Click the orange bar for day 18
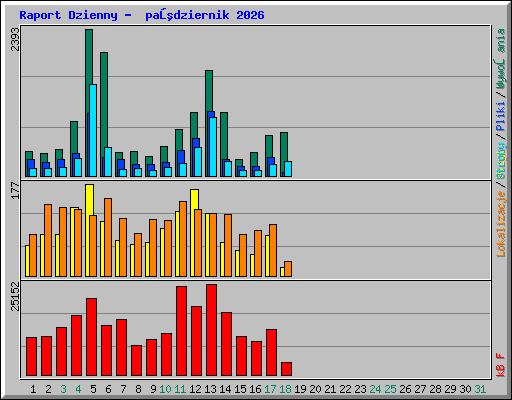The height and width of the screenshot is (400, 512). [288, 269]
